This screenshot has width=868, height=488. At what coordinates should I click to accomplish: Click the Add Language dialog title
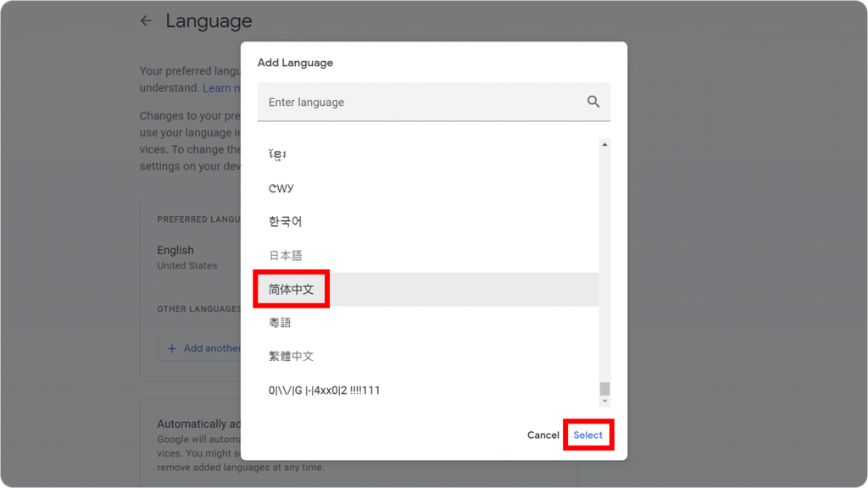tap(297, 62)
